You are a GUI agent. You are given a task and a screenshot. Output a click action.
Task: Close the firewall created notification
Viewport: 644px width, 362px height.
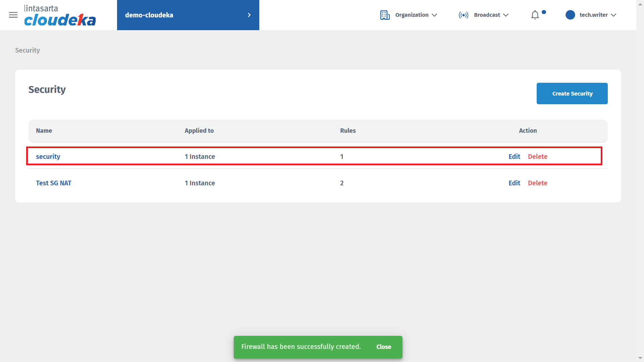pos(383,347)
